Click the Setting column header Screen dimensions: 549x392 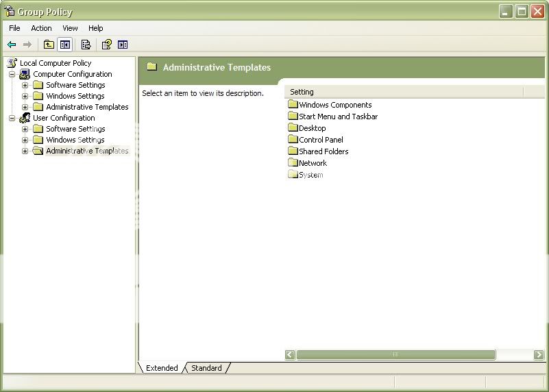pyautogui.click(x=403, y=92)
